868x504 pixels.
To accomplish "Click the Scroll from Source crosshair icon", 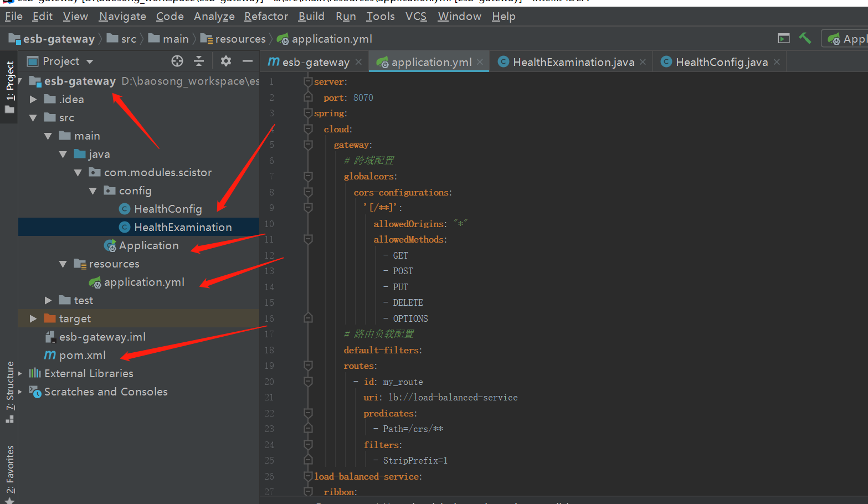I will click(177, 61).
